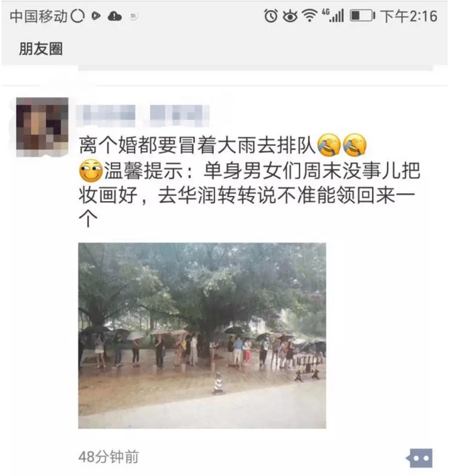Tap the smirking emoji before 温馨提示
Screen dimensions: 449x476
(91, 170)
